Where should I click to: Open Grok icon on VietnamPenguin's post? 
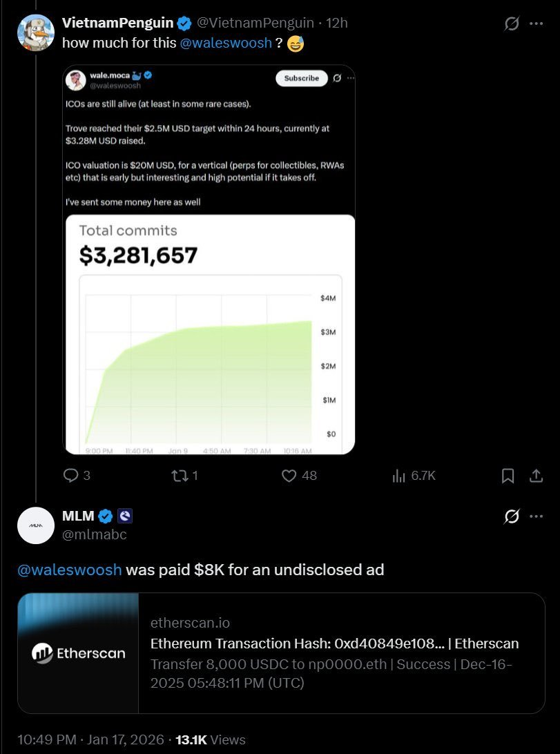[x=512, y=23]
